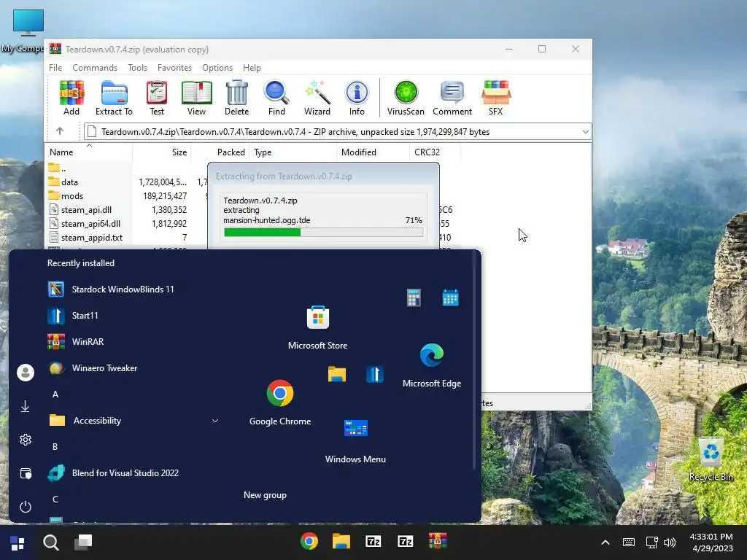747x560 pixels.
Task: Sort file list by Modified column
Action: [373, 152]
